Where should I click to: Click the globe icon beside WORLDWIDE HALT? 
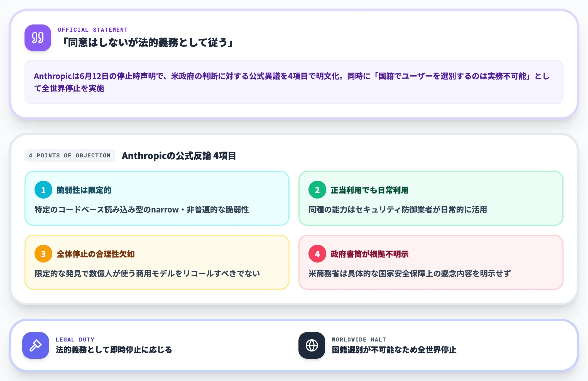pyautogui.click(x=312, y=345)
